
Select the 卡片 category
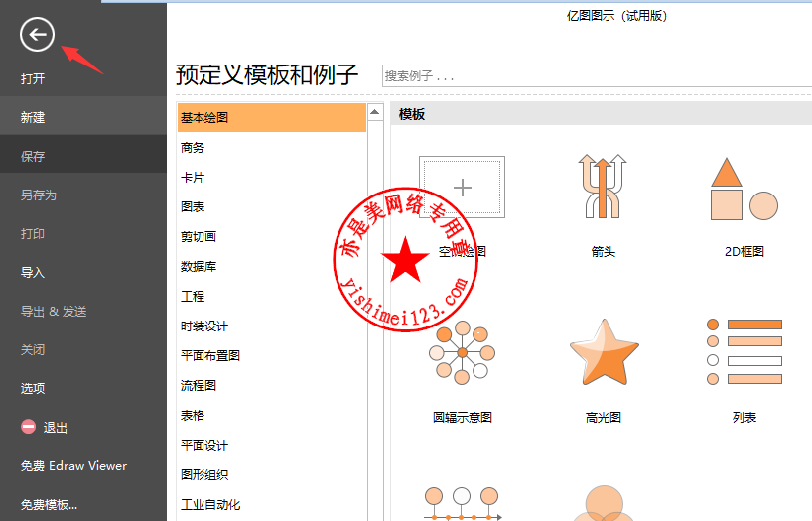(x=193, y=177)
